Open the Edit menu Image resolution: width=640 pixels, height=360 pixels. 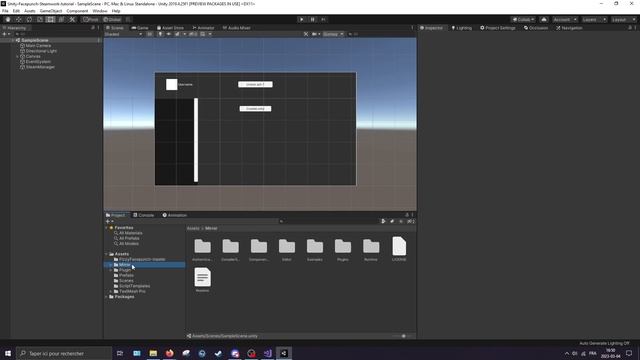pyautogui.click(x=16, y=11)
